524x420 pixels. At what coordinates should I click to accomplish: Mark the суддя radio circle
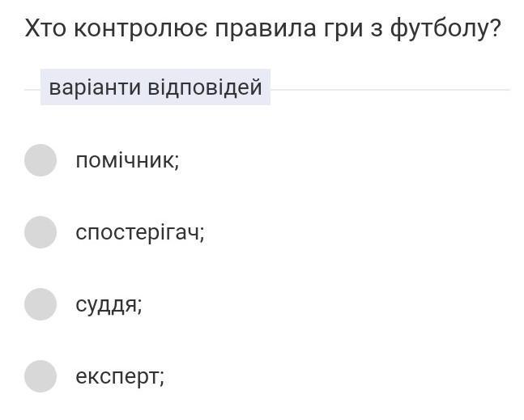point(40,304)
